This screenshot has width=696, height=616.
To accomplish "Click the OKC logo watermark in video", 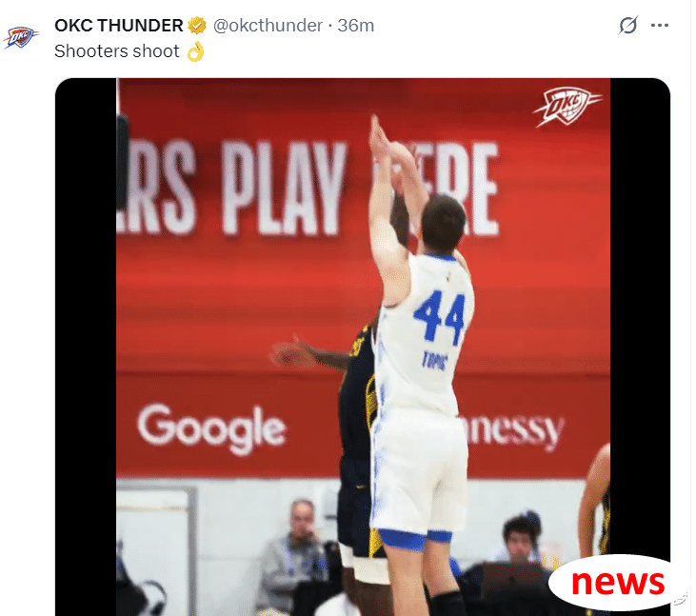I will pyautogui.click(x=567, y=106).
